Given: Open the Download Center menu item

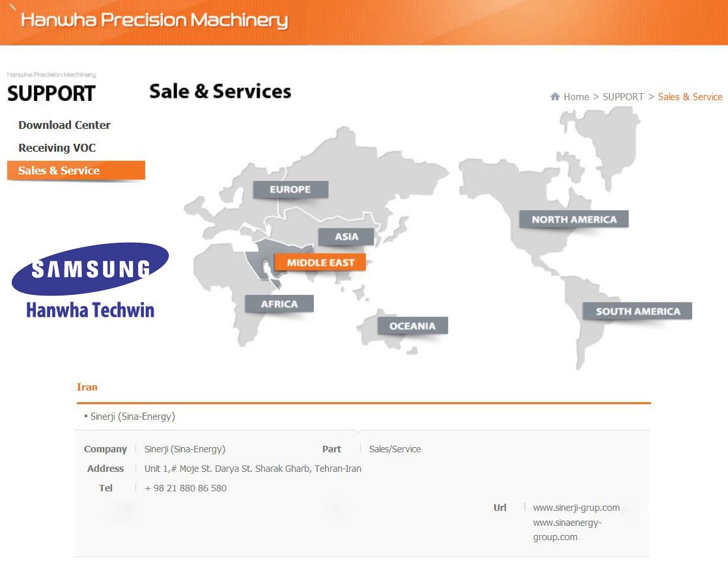Looking at the screenshot, I should 64,125.
